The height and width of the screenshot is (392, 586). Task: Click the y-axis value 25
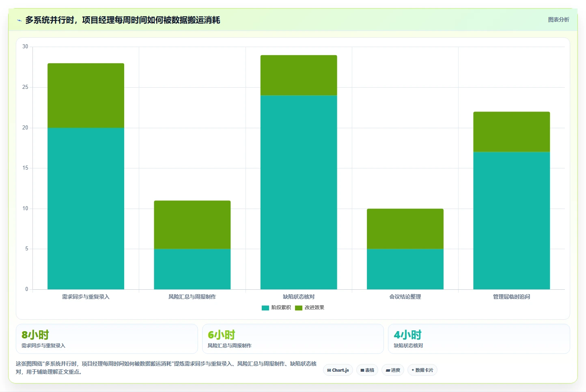25,87
